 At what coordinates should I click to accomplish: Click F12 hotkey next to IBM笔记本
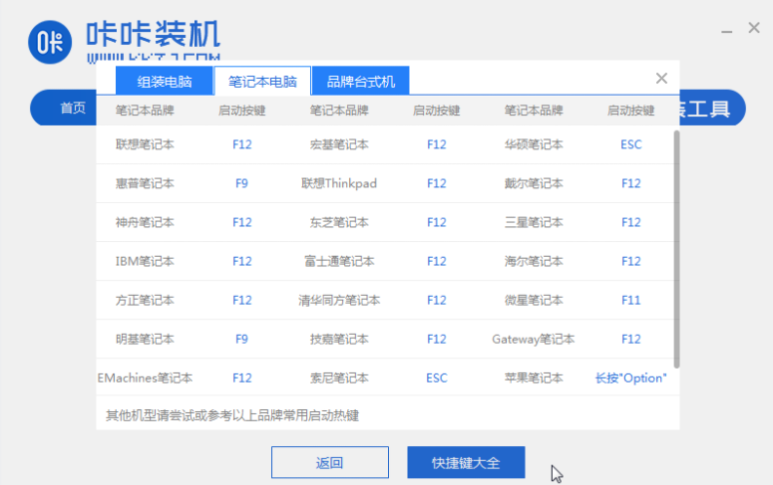pos(242,261)
